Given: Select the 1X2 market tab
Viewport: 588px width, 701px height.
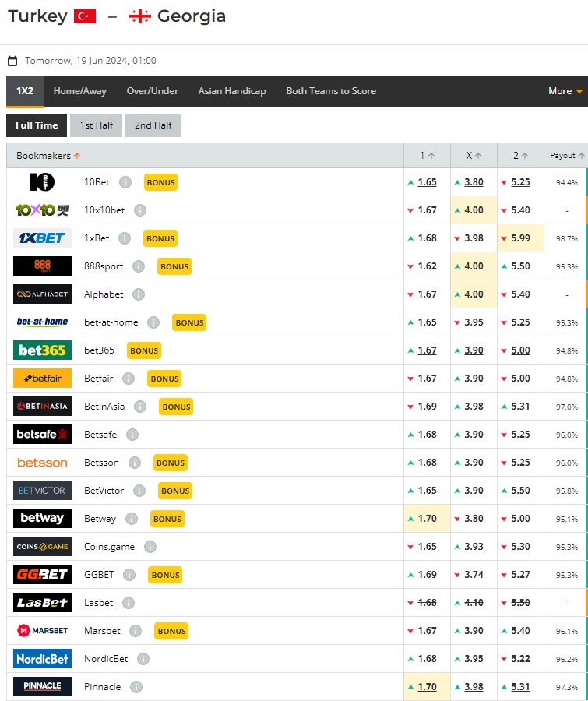Looking at the screenshot, I should pyautogui.click(x=25, y=91).
